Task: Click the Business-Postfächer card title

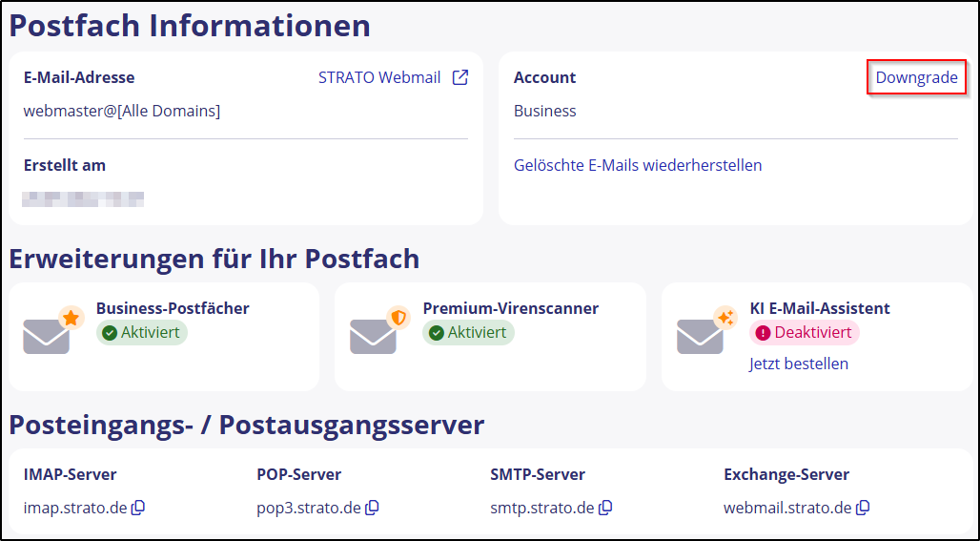Action: coord(173,308)
